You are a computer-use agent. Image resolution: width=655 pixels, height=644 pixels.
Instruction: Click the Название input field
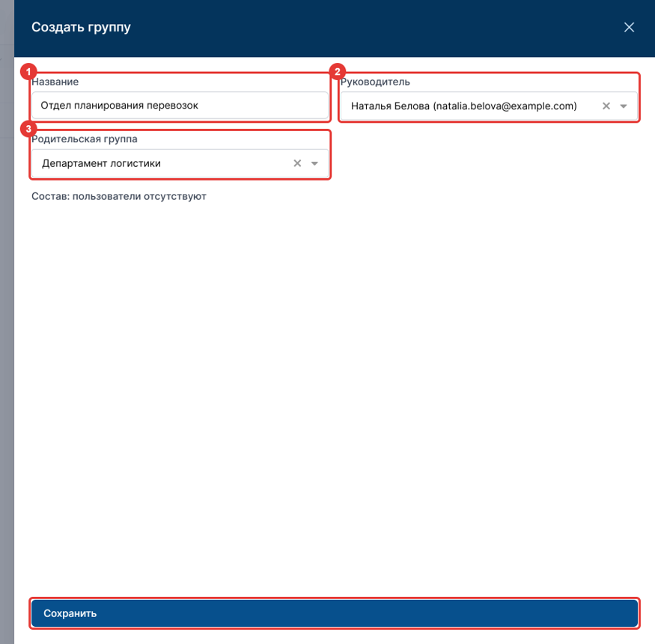point(180,106)
